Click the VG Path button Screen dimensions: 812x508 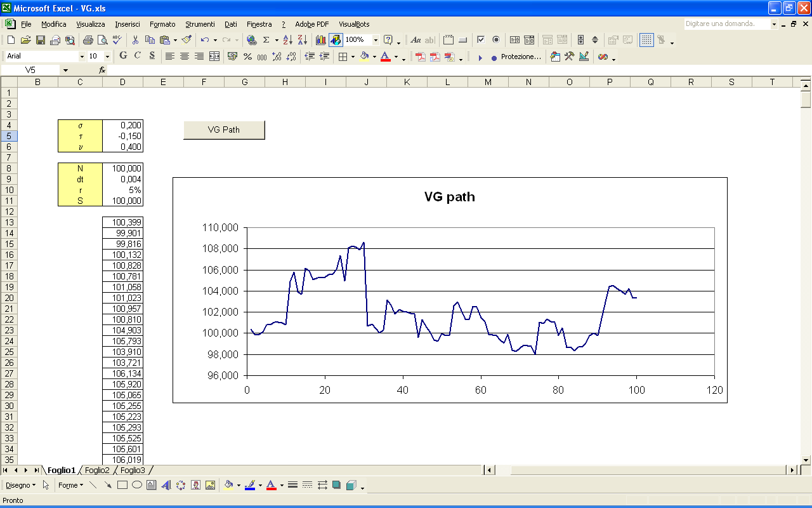tap(224, 130)
